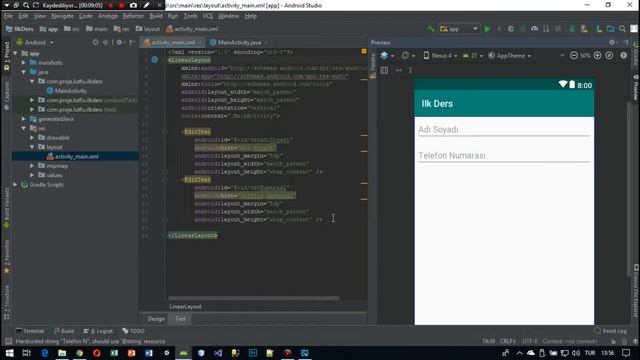The image size is (640, 360).
Task: Select the Text editor tab
Action: coord(180,319)
